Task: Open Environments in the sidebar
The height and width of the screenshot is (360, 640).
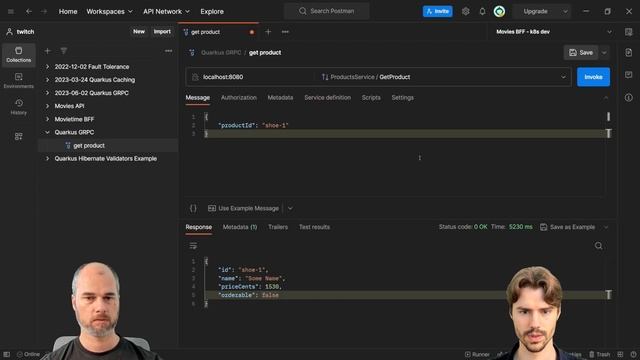Action: (x=18, y=81)
